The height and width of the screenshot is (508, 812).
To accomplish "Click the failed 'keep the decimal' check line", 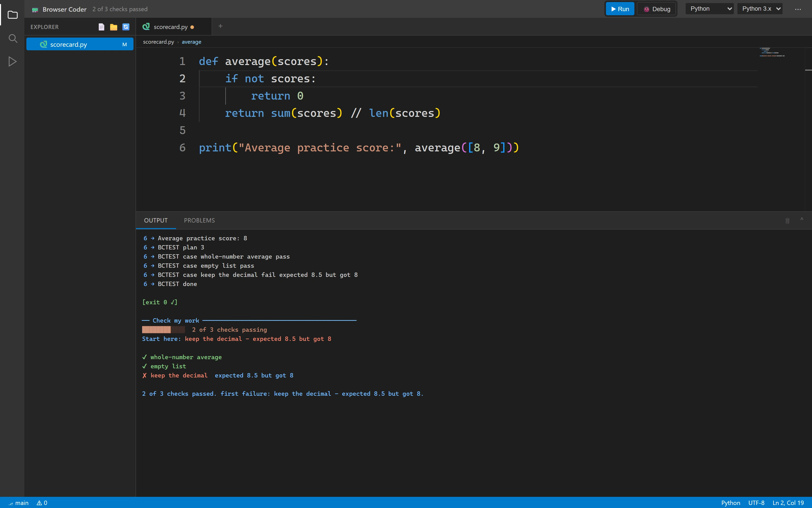I will point(218,375).
